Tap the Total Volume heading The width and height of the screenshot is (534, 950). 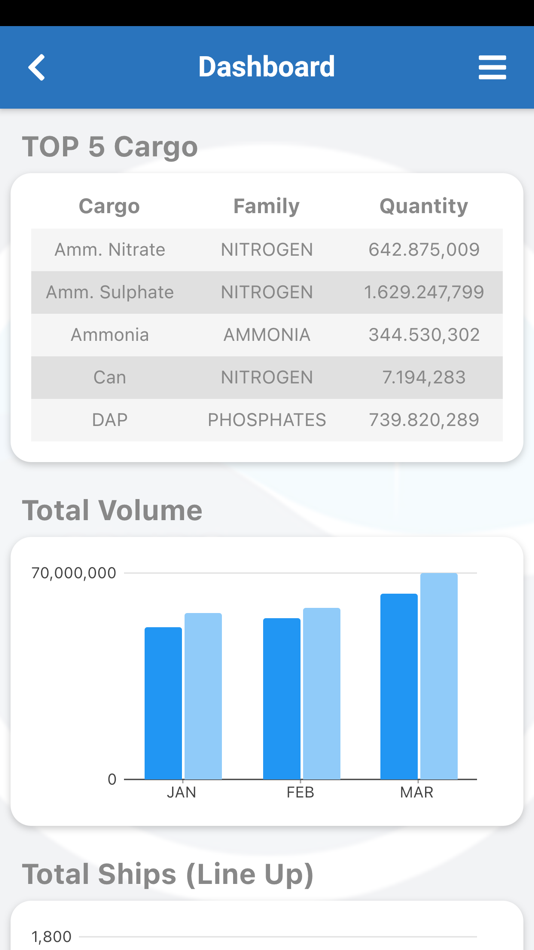click(x=112, y=510)
